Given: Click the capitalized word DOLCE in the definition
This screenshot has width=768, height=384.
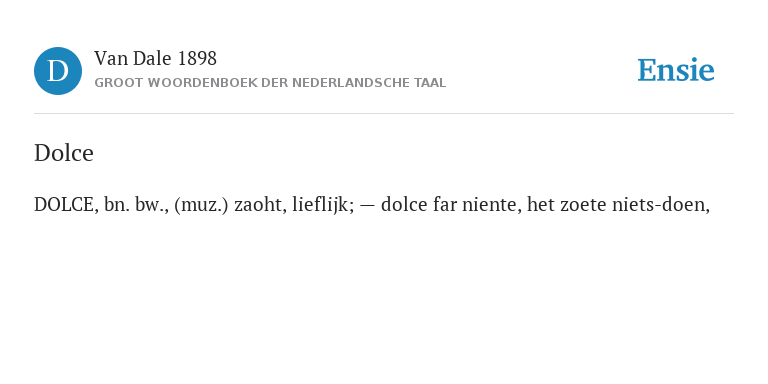Looking at the screenshot, I should click(66, 205).
